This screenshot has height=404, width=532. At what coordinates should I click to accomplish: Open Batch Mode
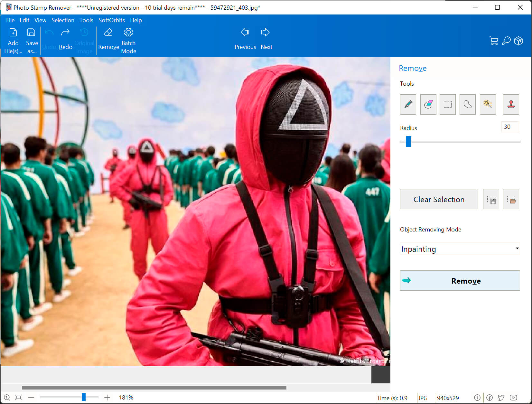(128, 41)
